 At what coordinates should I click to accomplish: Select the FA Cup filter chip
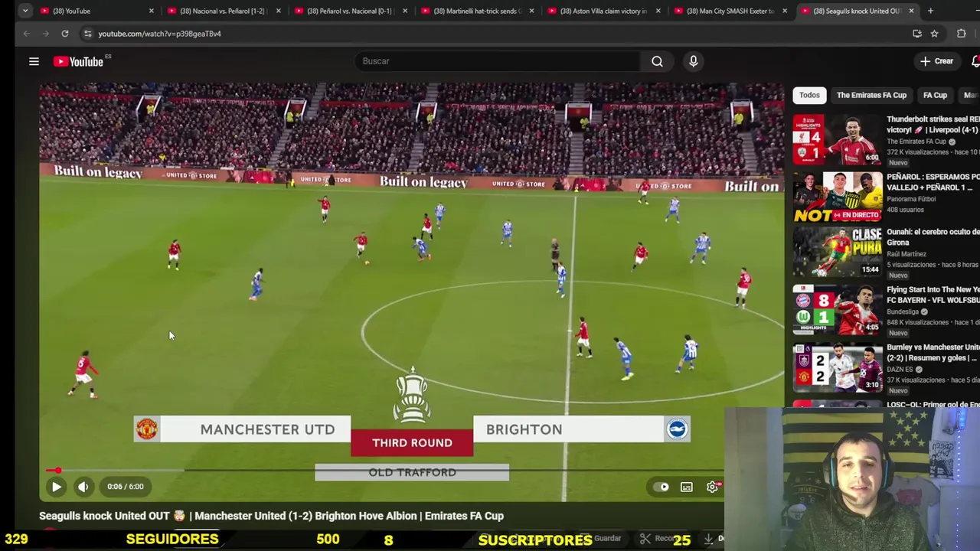[x=935, y=95]
